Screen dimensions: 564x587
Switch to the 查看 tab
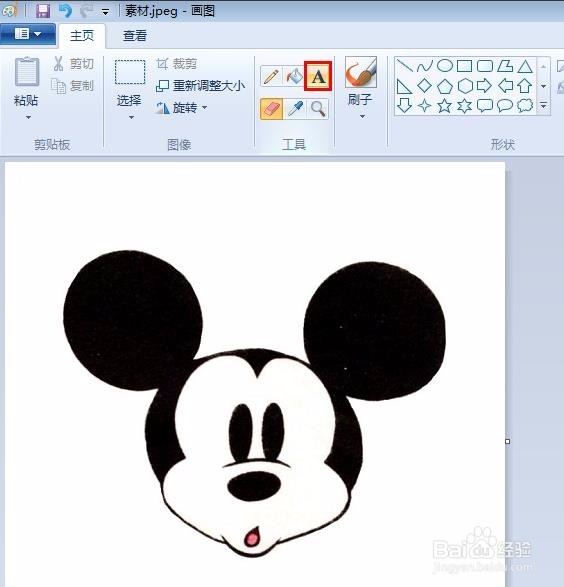(135, 36)
